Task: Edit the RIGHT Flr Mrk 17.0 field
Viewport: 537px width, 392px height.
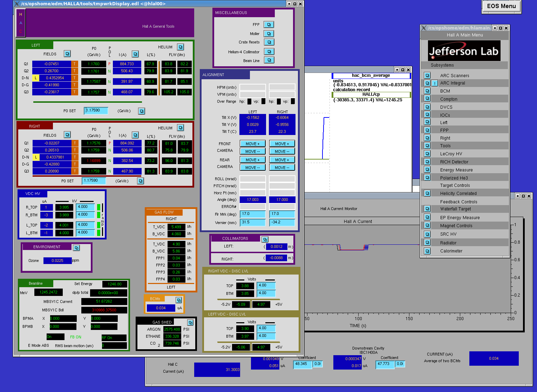Action: (282, 214)
